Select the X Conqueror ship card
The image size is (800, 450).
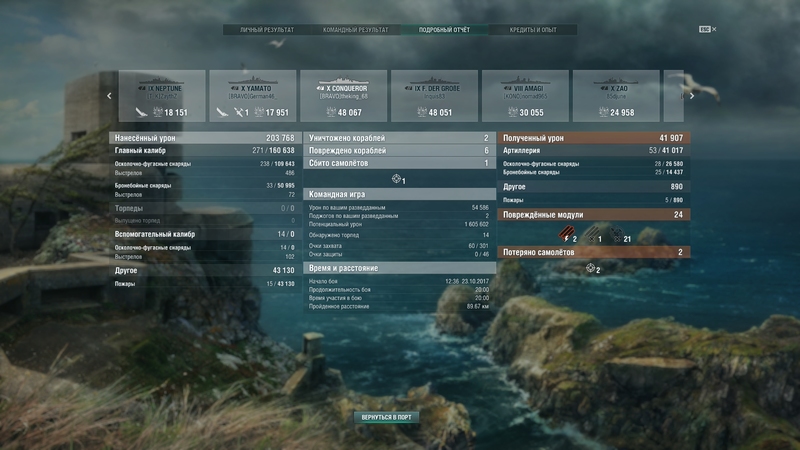[343, 96]
